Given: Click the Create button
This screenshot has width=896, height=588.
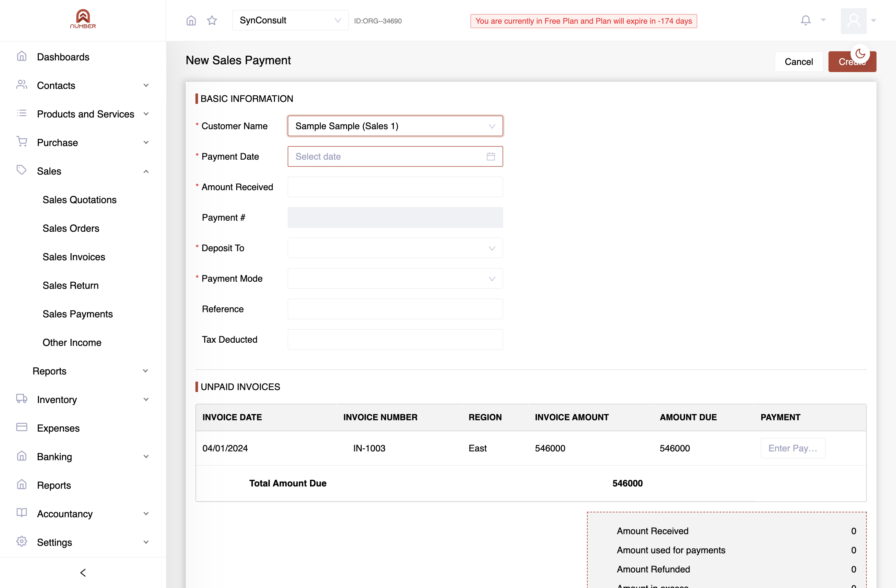Looking at the screenshot, I should pyautogui.click(x=852, y=62).
